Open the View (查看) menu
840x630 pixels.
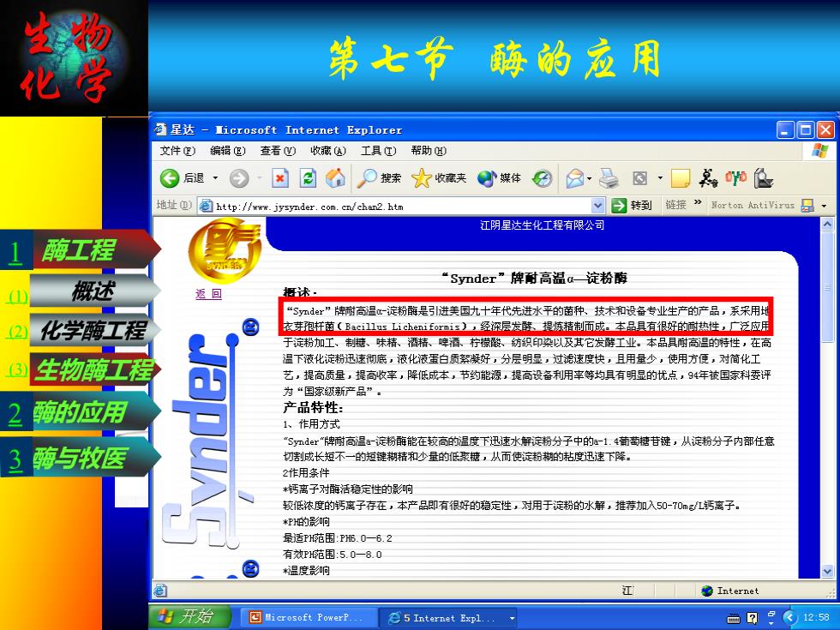pyautogui.click(x=278, y=151)
